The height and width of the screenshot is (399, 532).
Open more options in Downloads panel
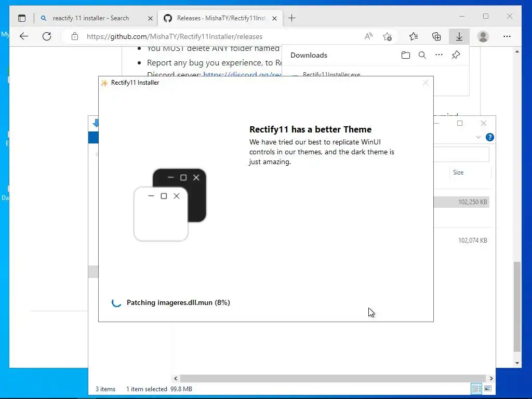coord(439,55)
